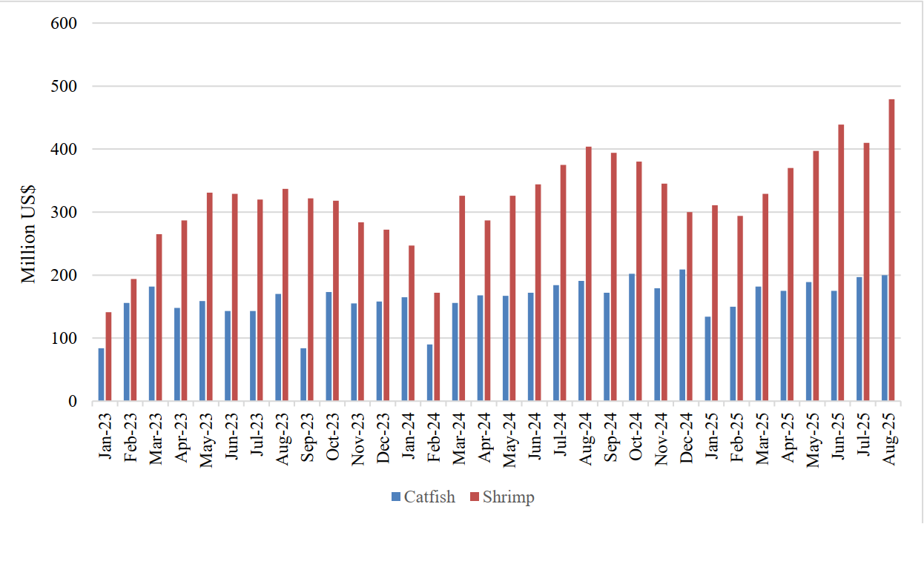Select the blue Catfish bar for Oct-24
Screen dimensions: 924x564
(x=632, y=338)
